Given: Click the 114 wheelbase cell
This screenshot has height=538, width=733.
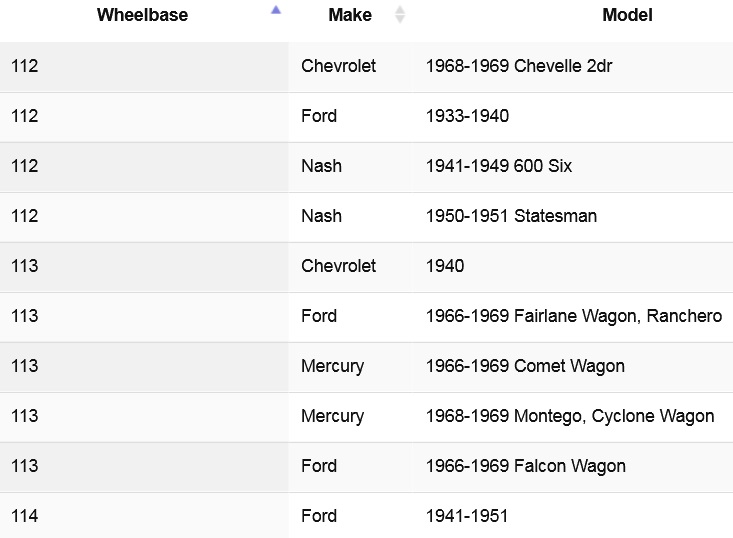Looking at the screenshot, I should click(144, 516).
